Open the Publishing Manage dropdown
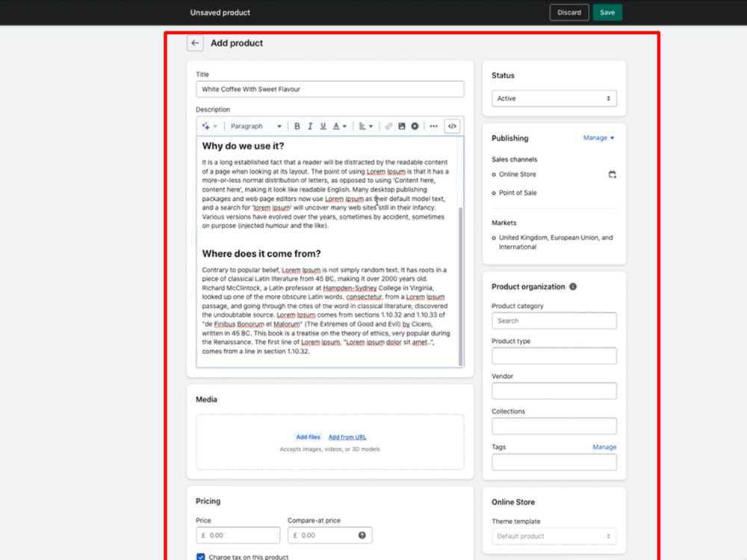This screenshot has width=747, height=560. point(599,138)
